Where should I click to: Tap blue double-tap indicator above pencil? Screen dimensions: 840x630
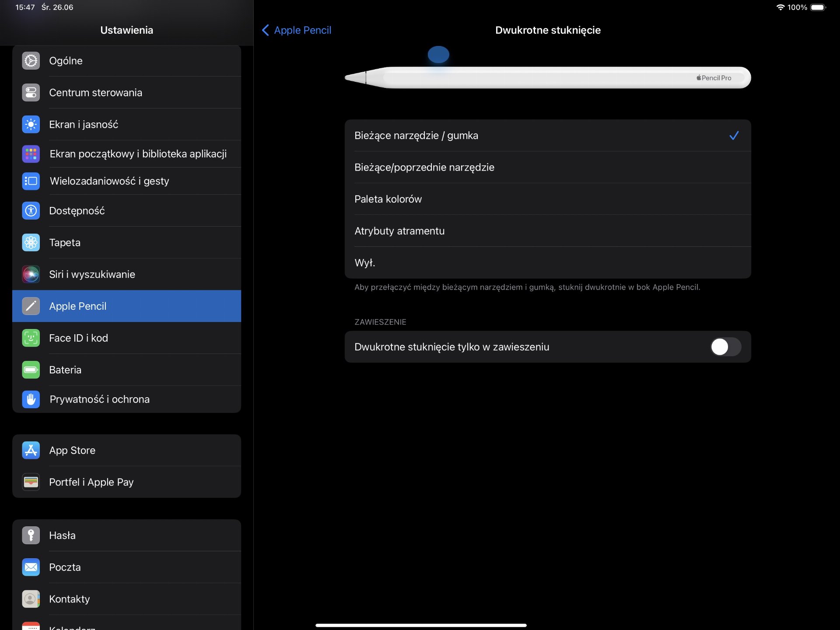click(438, 55)
